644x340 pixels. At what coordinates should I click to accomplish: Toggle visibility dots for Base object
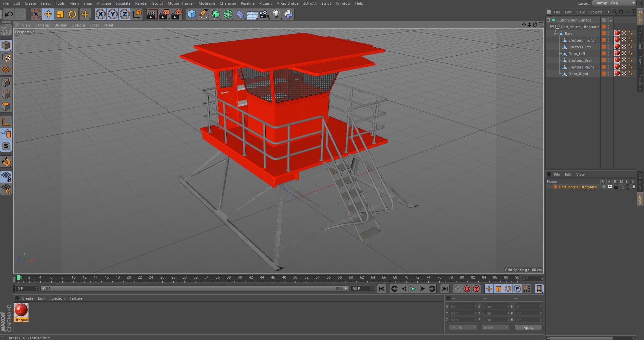coord(608,34)
